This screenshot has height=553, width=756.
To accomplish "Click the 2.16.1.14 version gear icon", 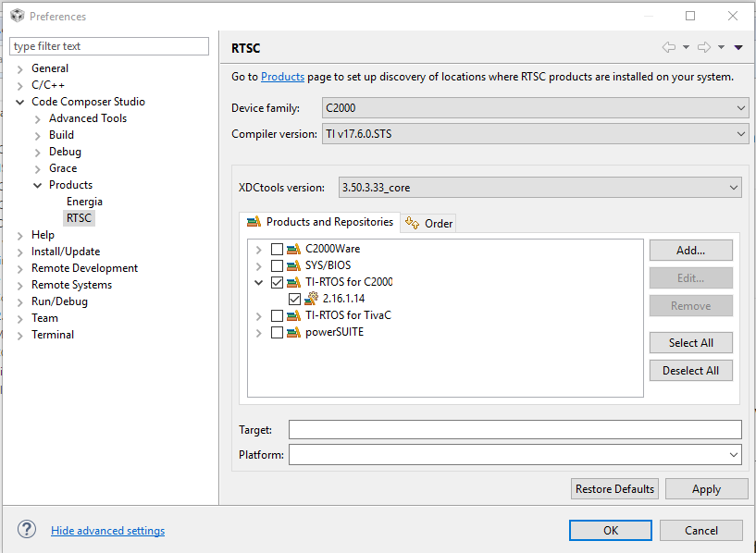I will tap(312, 299).
